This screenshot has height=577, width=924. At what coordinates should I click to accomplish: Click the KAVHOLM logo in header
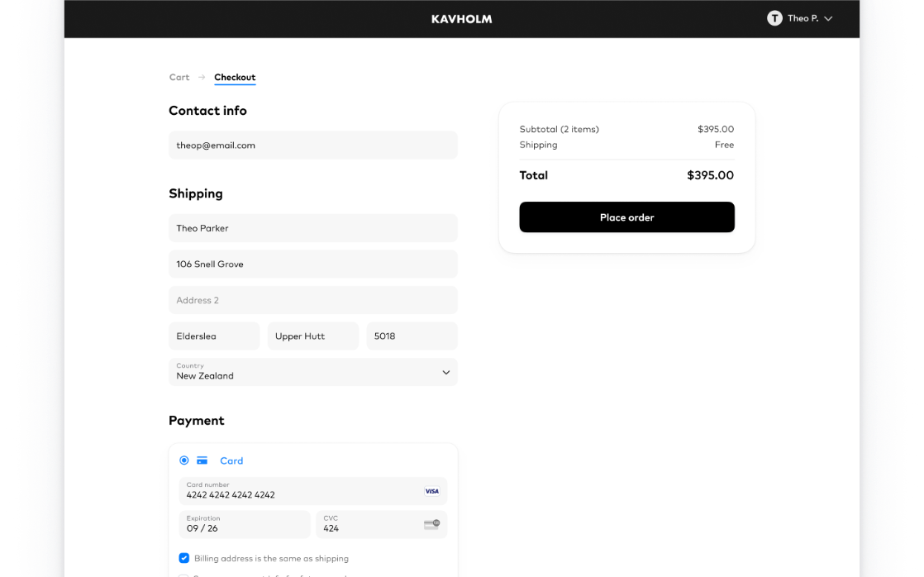[461, 19]
